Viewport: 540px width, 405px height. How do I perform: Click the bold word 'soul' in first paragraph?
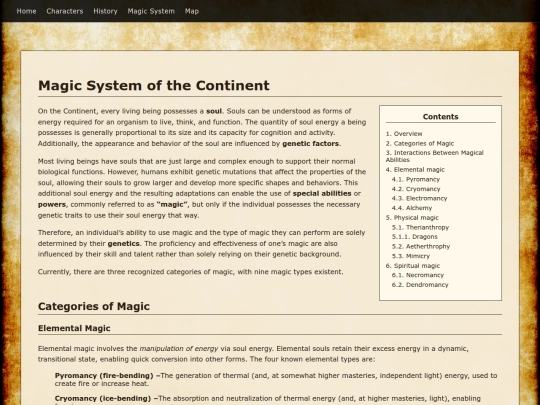(x=214, y=111)
